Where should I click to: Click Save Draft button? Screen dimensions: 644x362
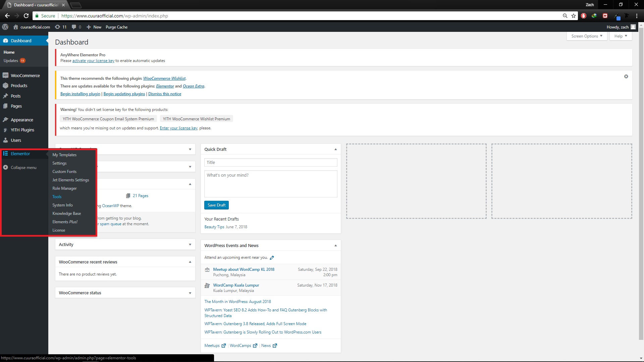point(216,205)
